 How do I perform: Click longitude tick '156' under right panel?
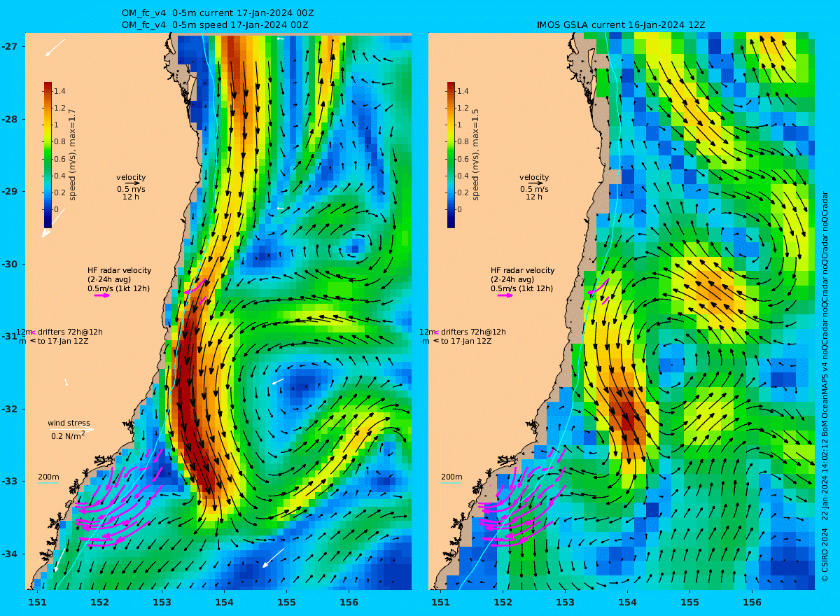[x=752, y=602]
